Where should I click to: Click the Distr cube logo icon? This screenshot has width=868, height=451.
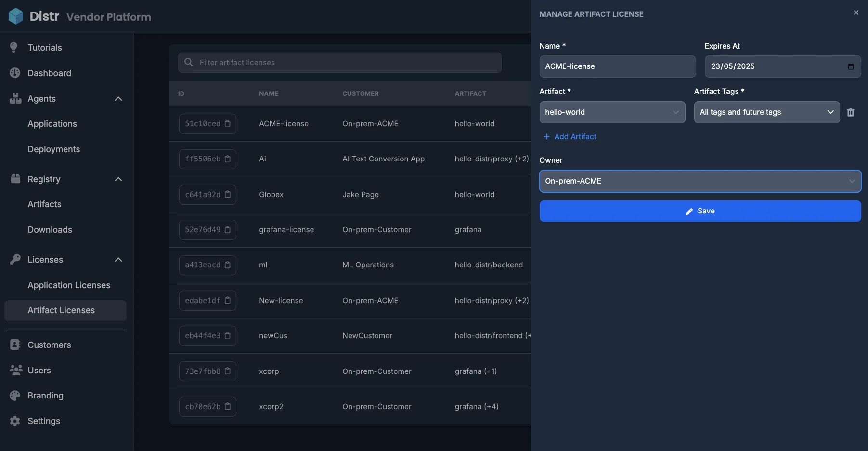(16, 16)
